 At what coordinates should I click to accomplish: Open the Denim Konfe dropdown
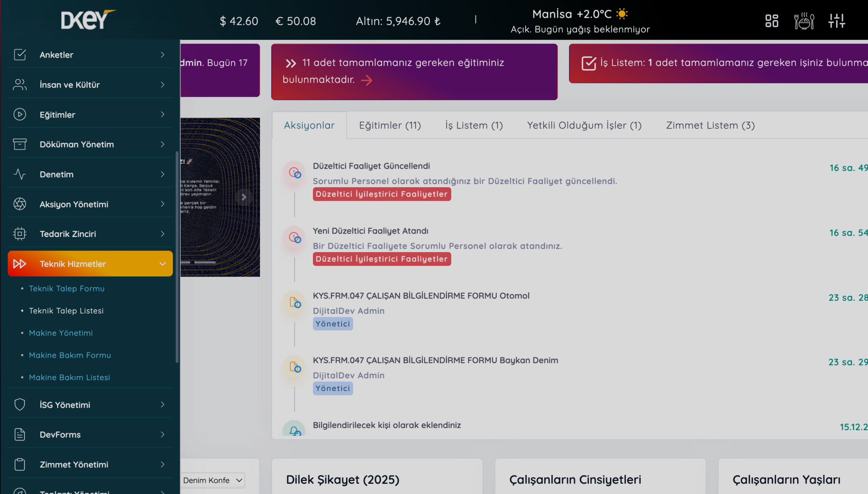click(x=212, y=480)
